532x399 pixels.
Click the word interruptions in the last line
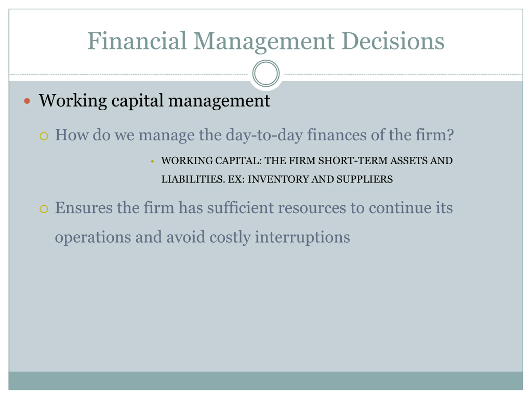click(x=302, y=237)
